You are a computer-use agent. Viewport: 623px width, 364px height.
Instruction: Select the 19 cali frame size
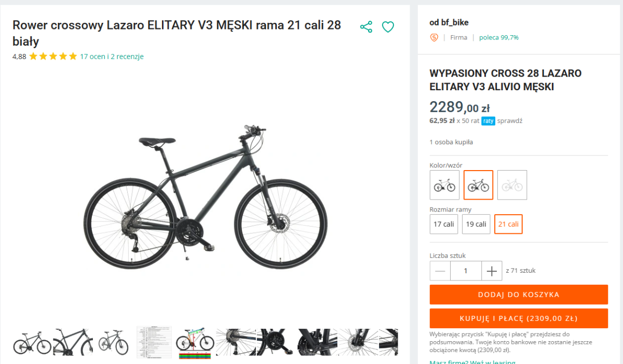click(x=476, y=224)
